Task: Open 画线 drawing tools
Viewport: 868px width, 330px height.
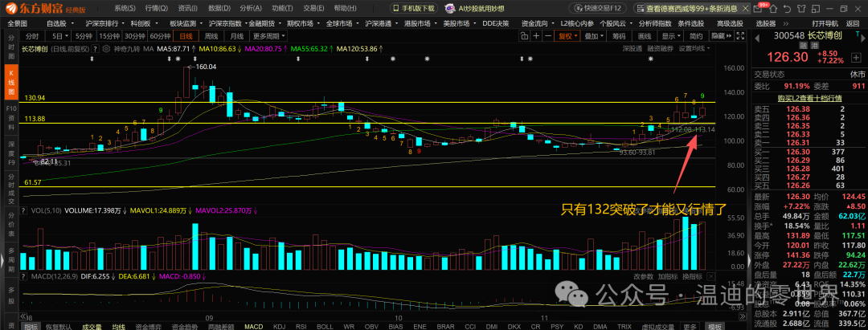Action: tap(645, 36)
